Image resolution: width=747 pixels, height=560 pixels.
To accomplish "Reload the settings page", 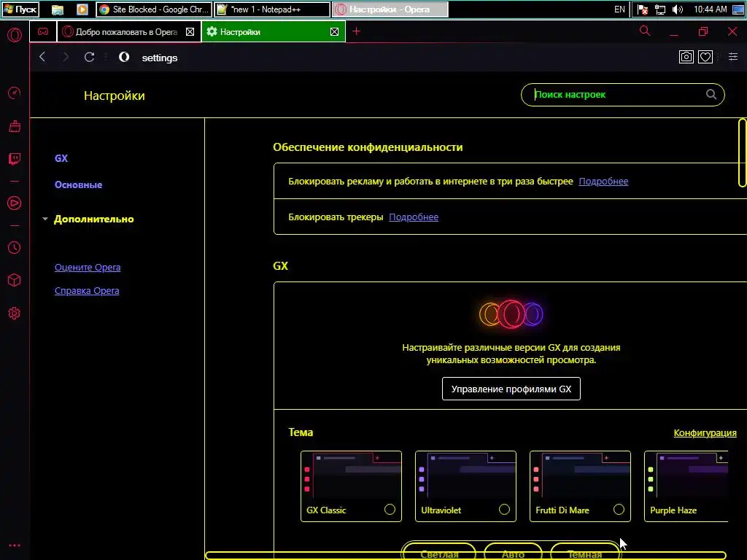I will point(89,57).
